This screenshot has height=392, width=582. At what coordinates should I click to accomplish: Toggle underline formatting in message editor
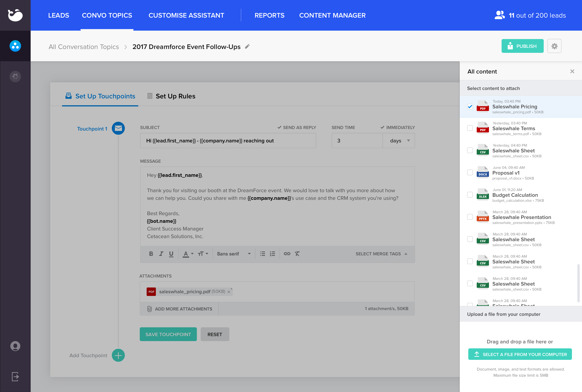171,254
